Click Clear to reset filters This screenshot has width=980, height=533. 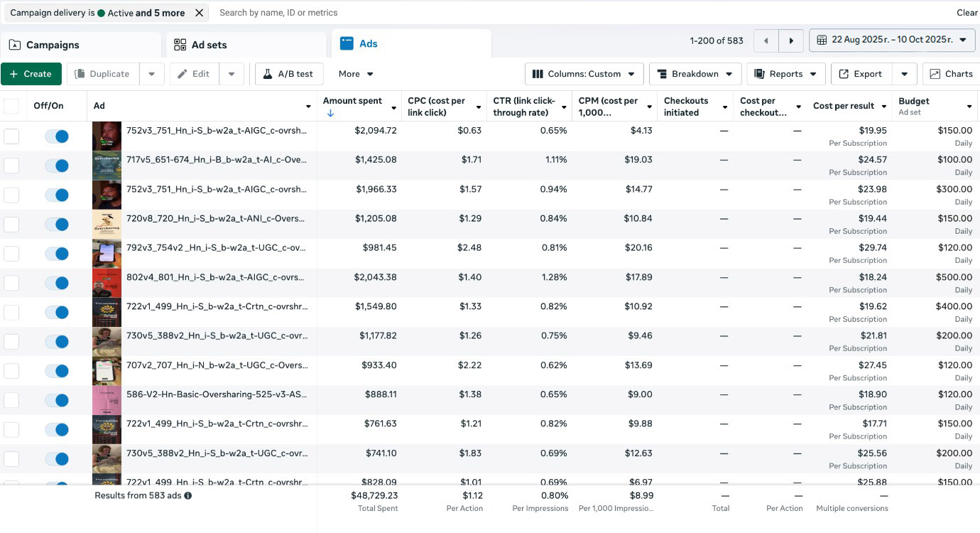(967, 13)
